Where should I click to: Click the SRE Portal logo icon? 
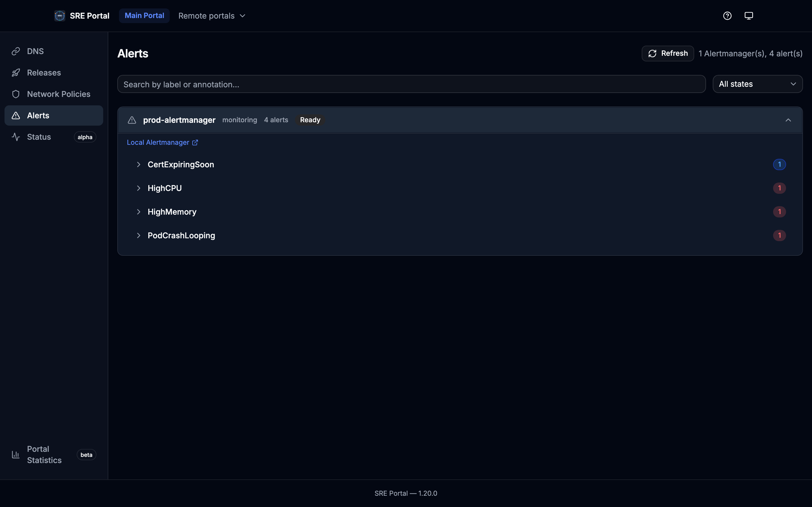click(x=60, y=16)
